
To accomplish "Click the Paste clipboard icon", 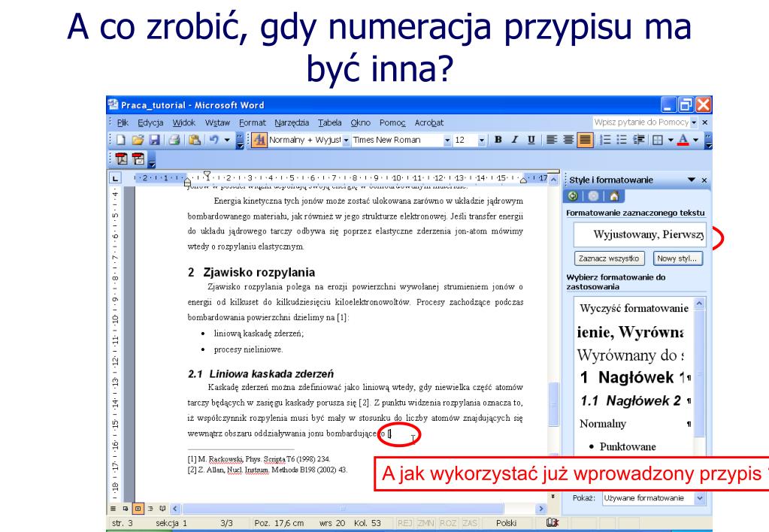I will click(x=194, y=141).
